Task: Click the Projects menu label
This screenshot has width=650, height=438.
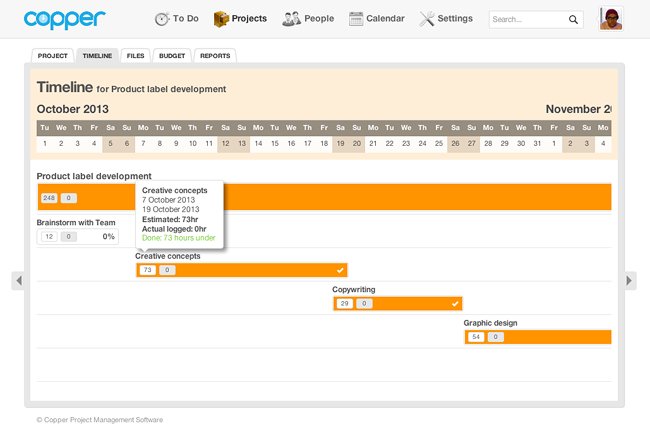Action: pos(249,19)
